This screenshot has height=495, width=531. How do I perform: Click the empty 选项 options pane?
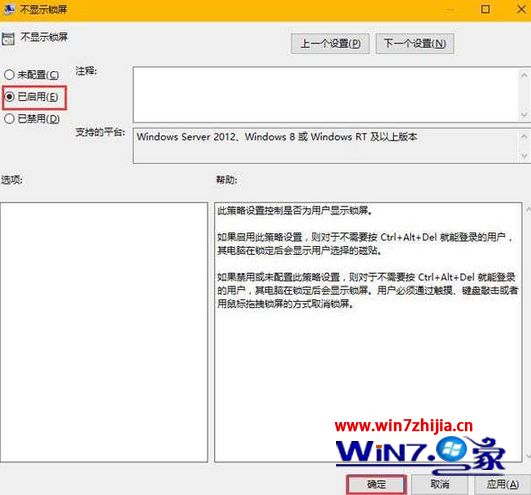point(104,332)
